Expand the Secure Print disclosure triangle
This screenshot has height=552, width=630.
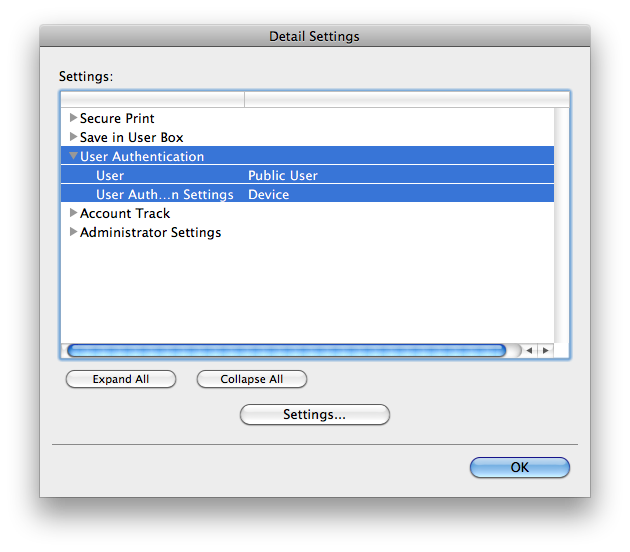(73, 118)
